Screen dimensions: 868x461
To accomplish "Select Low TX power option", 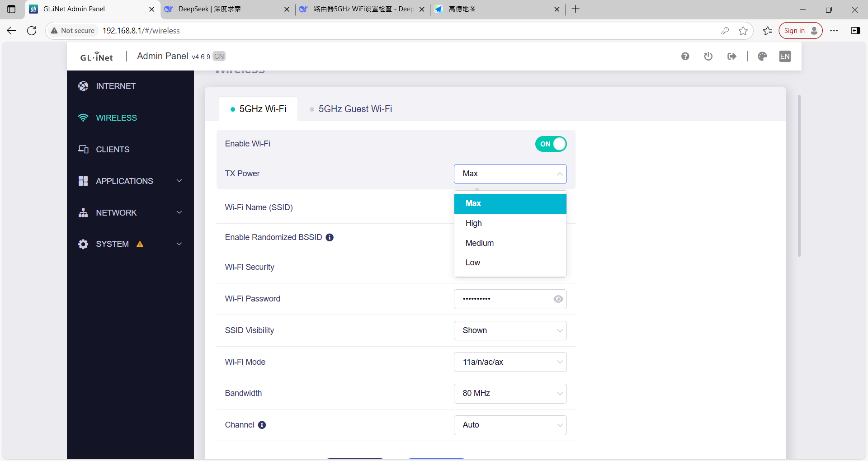I will click(x=510, y=263).
